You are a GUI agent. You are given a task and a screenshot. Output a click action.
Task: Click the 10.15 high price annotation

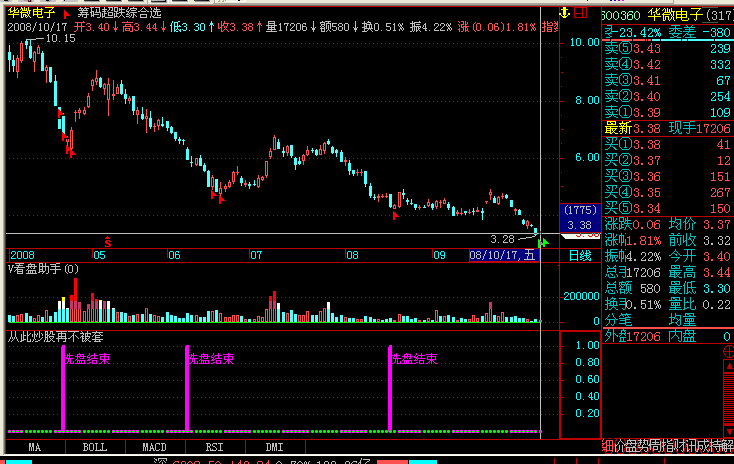[60, 38]
